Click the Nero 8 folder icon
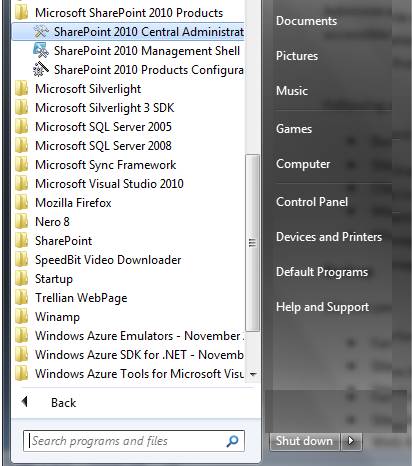Screen dimensions: 412x466 click(x=22, y=221)
